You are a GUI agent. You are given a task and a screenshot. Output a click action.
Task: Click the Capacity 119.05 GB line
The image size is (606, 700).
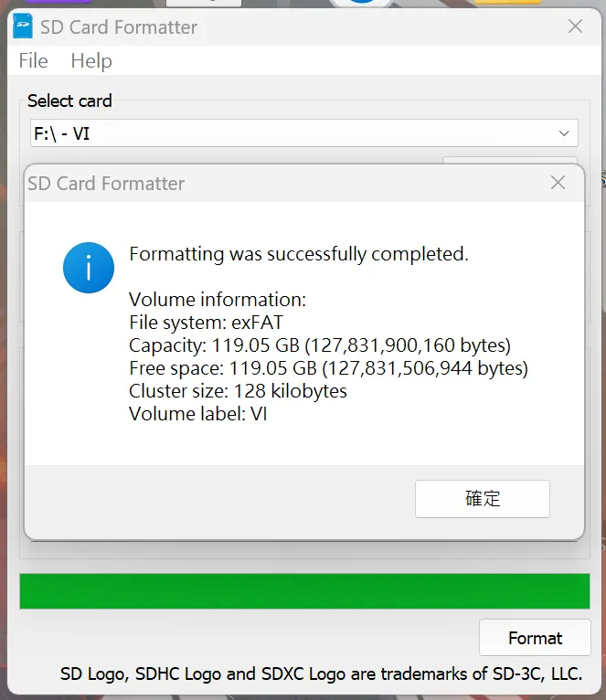point(320,345)
